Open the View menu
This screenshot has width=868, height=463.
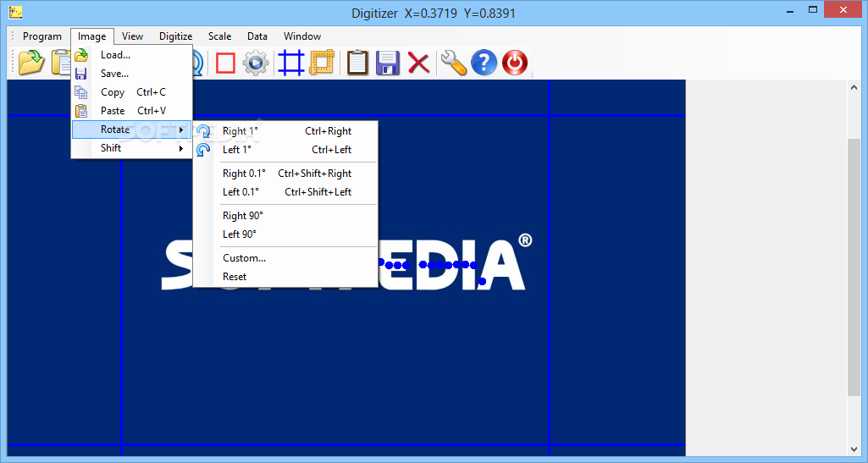(132, 36)
